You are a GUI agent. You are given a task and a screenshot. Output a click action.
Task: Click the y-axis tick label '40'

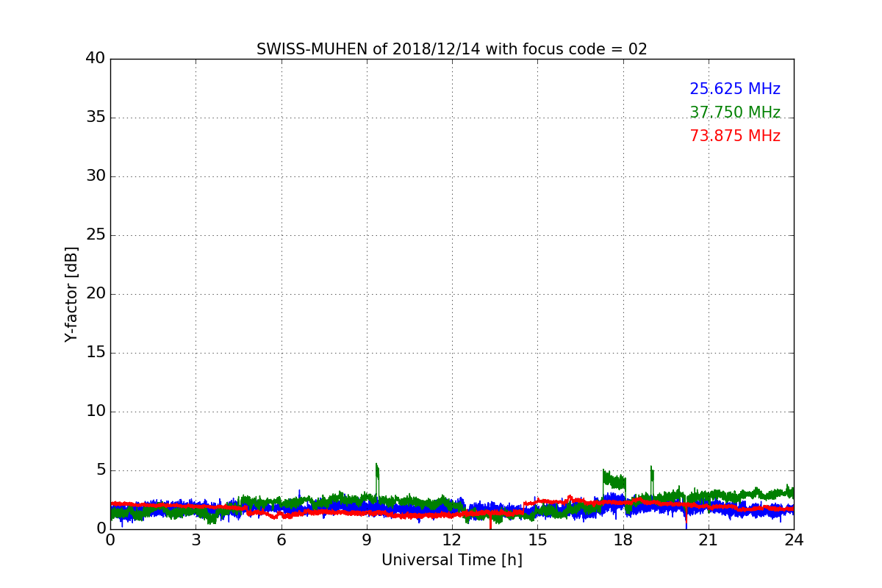tap(96, 58)
